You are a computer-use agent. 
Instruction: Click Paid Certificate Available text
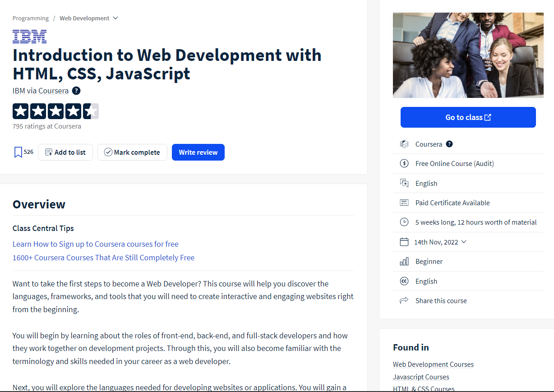point(452,203)
